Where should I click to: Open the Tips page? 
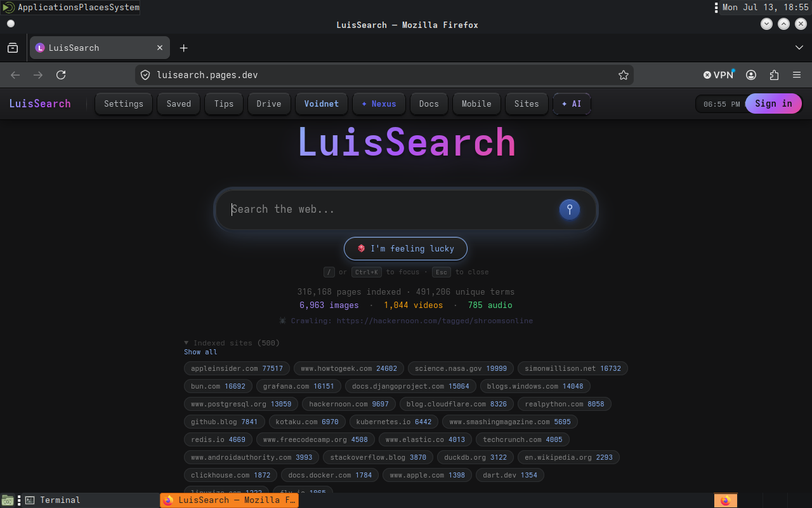click(x=224, y=104)
